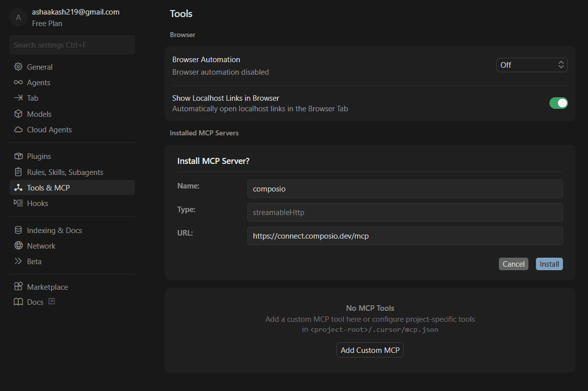Click the Agents infinity icon

(18, 83)
